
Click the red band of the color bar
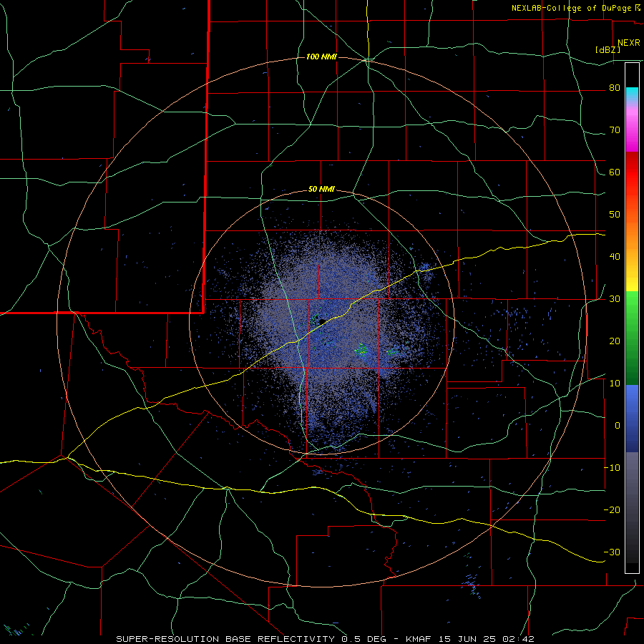pyautogui.click(x=632, y=172)
